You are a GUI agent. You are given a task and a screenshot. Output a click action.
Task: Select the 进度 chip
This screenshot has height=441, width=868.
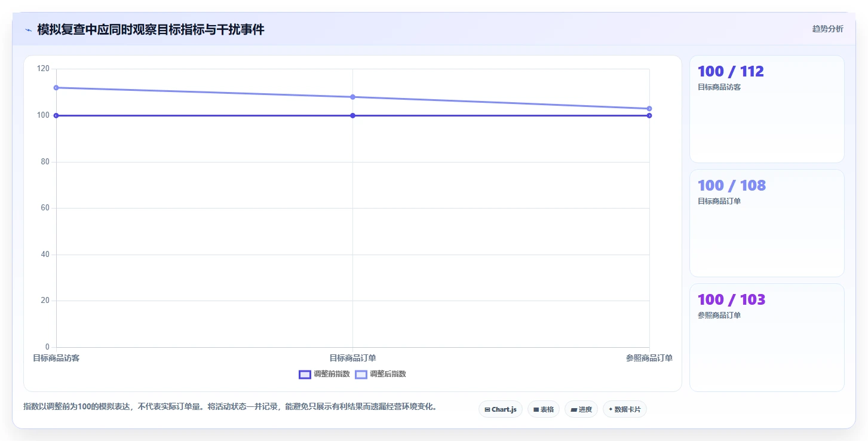pos(581,409)
